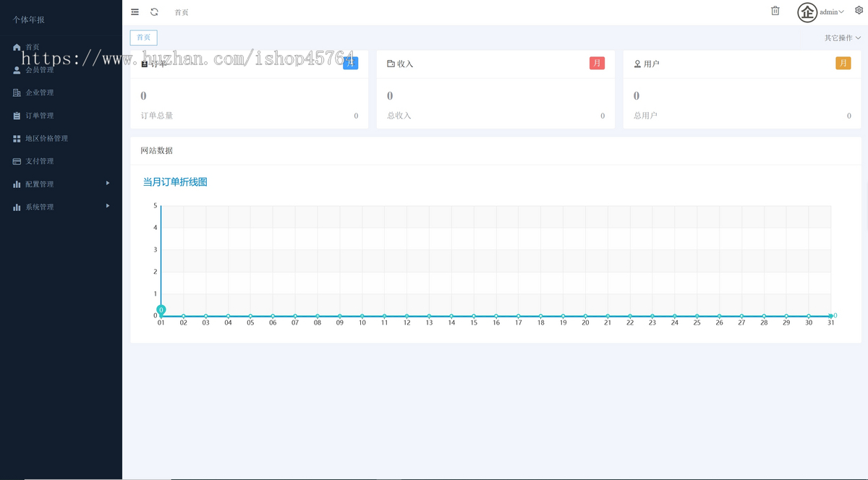Viewport: 868px width, 480px height.
Task: Click the orange 月 badge on 用户 card
Action: pyautogui.click(x=843, y=64)
